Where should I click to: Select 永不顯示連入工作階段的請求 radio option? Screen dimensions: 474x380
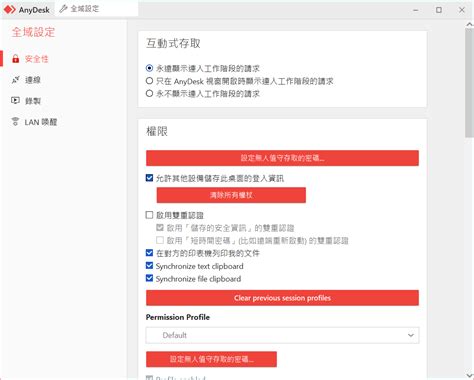tap(149, 93)
